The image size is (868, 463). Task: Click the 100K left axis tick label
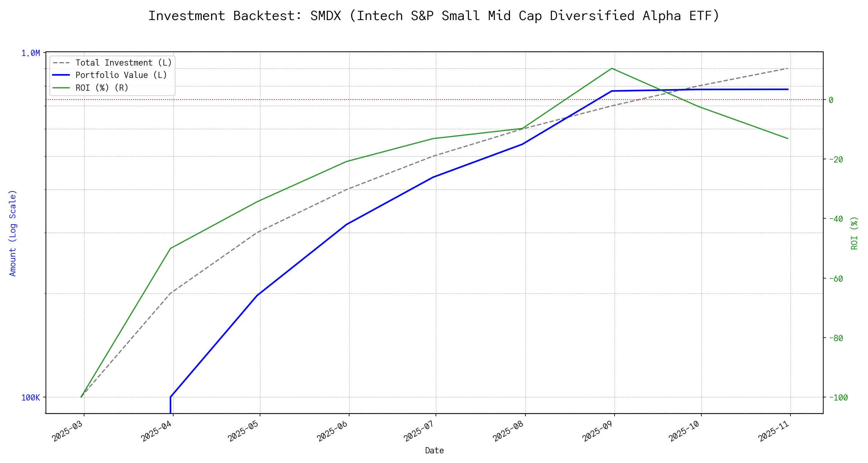coord(30,398)
